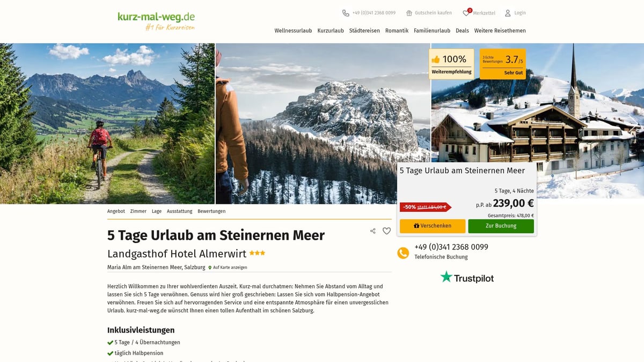This screenshot has width=644, height=362.
Task: Click the Verschenken button
Action: (x=433, y=226)
